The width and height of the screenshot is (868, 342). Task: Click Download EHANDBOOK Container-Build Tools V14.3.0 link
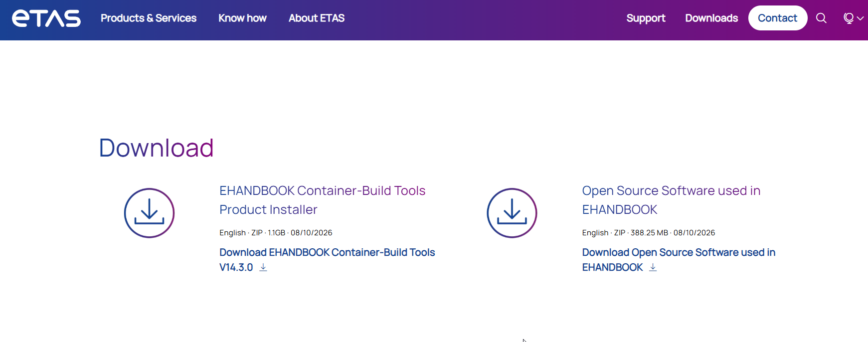pyautogui.click(x=327, y=260)
